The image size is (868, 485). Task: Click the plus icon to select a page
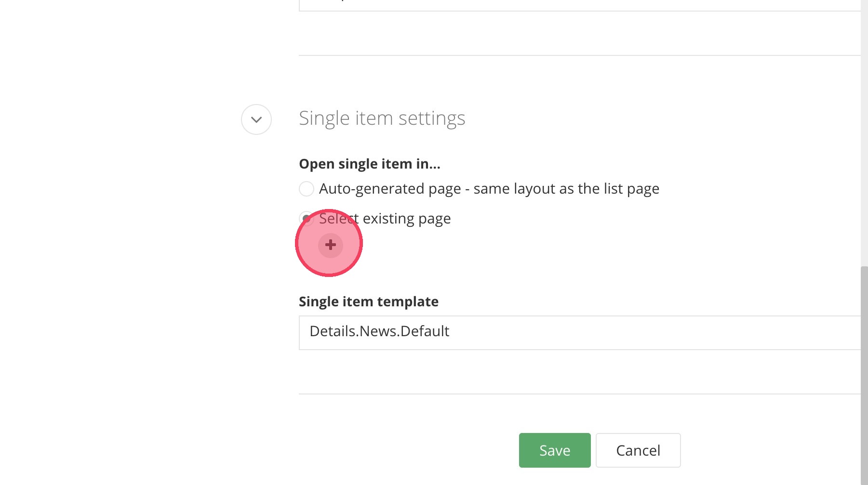coord(331,245)
